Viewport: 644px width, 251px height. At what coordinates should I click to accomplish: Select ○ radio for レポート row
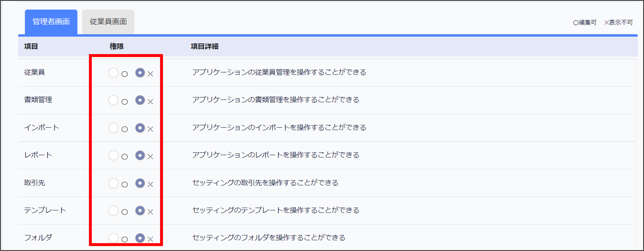click(x=113, y=155)
